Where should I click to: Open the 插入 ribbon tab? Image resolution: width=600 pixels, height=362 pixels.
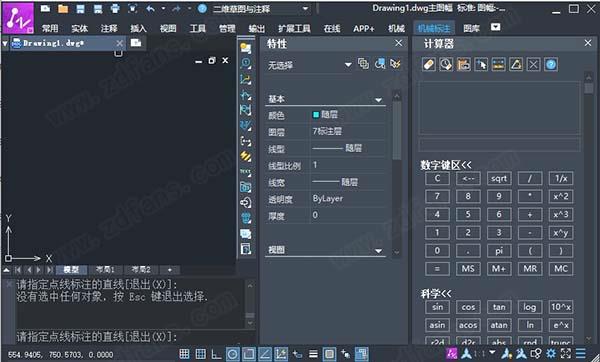point(138,28)
